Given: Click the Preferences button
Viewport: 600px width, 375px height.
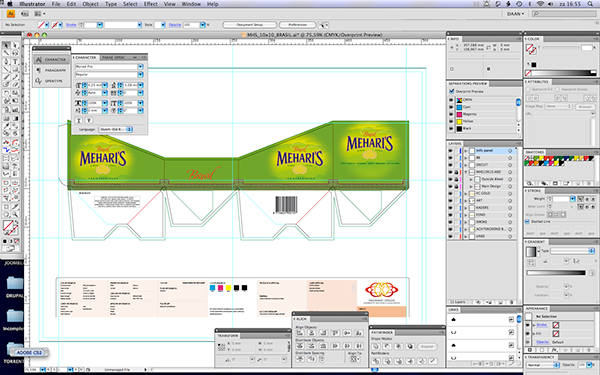Looking at the screenshot, I should pyautogui.click(x=297, y=24).
